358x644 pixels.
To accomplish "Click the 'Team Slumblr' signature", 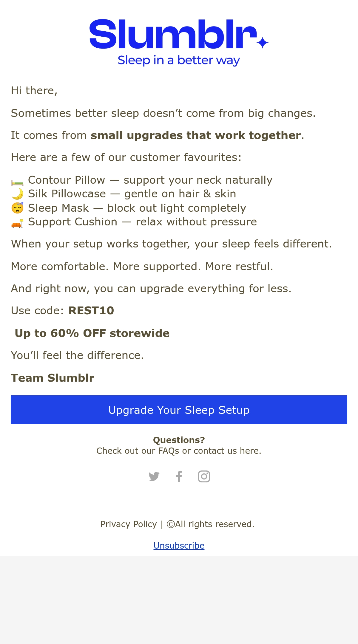I will [53, 378].
